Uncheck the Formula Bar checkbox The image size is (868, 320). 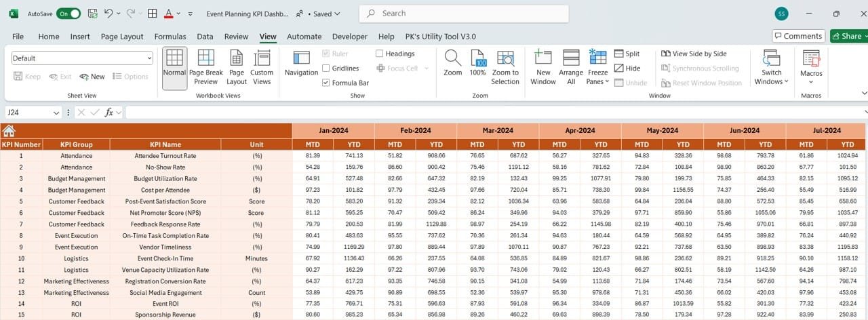[x=326, y=83]
